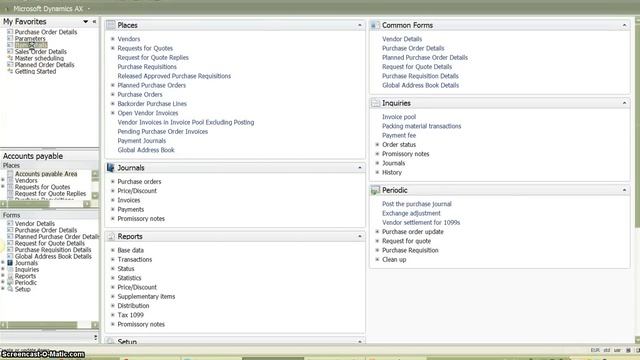
Task: Click the Periodic section icon
Action: pos(375,190)
